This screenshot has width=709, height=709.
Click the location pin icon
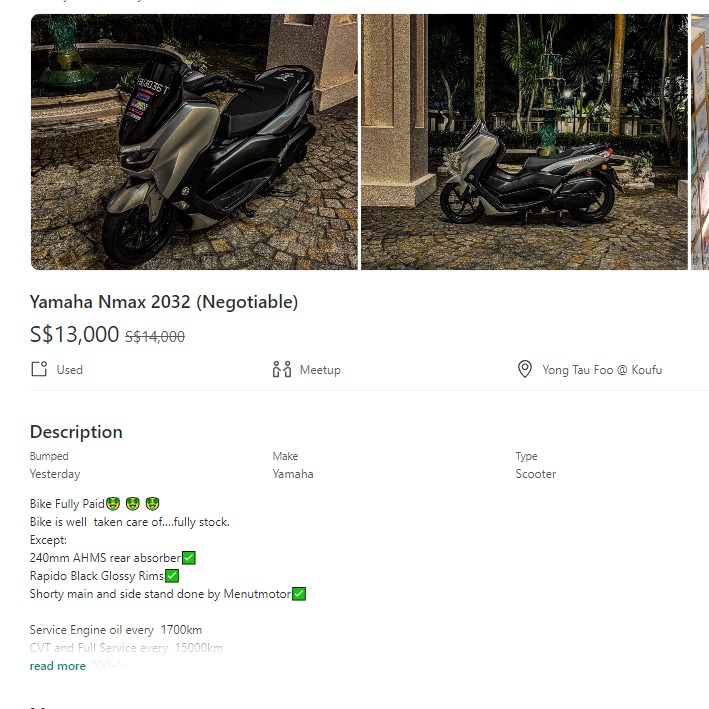click(524, 369)
